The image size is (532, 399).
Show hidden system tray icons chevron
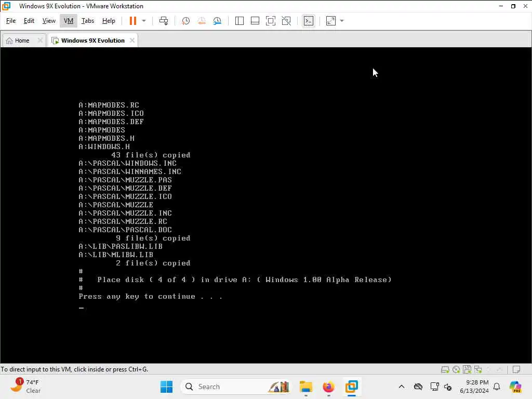(402, 387)
